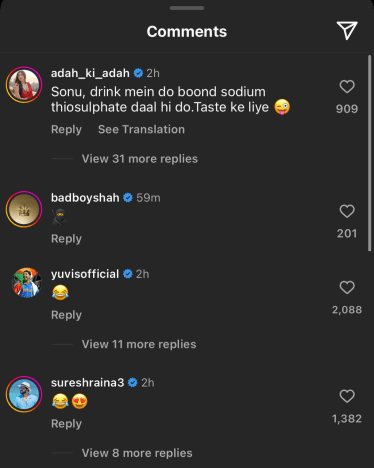Expand View 31 more replies

pyautogui.click(x=140, y=159)
